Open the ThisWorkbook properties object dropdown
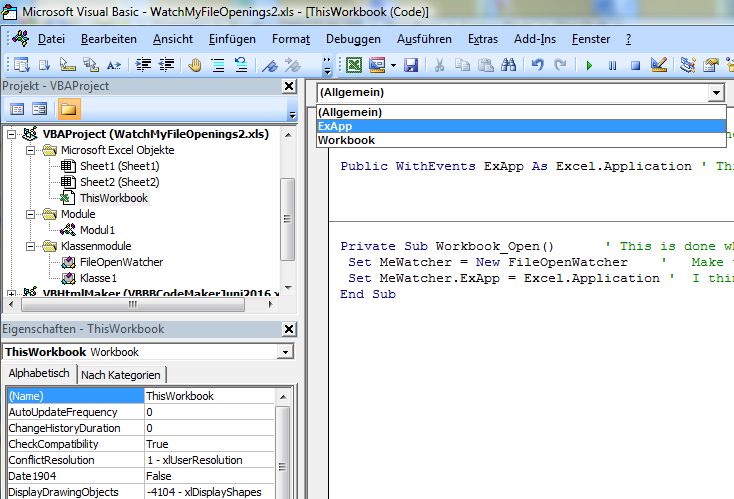This screenshot has width=734, height=499. point(285,352)
